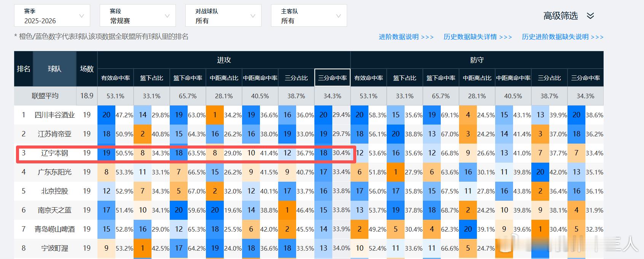Open 历史数据缺失详情 link
This screenshot has width=644, height=259.
coord(478,37)
